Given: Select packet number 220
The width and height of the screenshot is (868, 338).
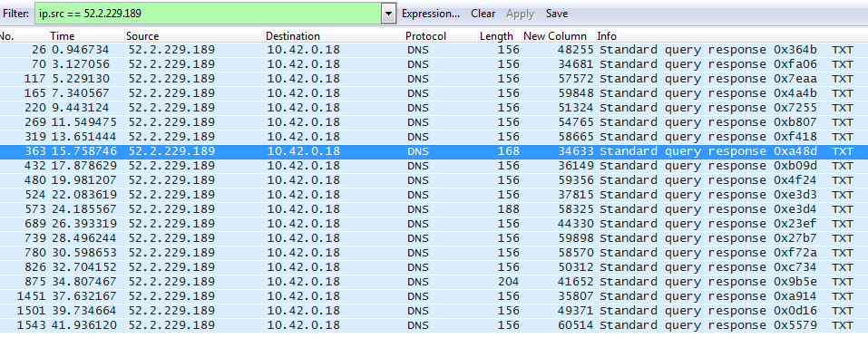Looking at the screenshot, I should tap(434, 108).
